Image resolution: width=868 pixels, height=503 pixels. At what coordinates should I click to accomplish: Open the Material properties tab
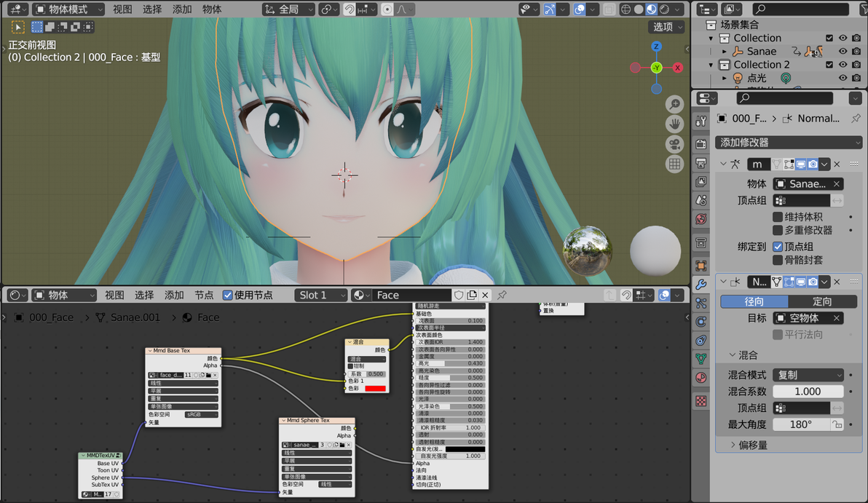click(x=701, y=377)
